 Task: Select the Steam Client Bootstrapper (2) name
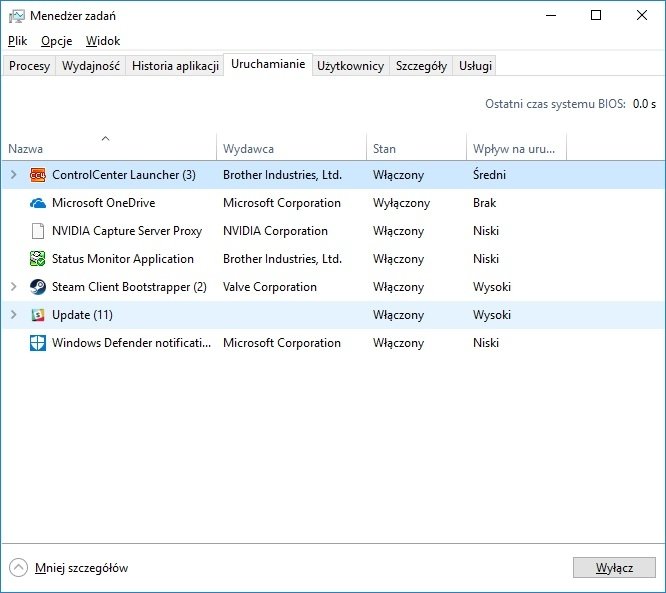click(129, 287)
